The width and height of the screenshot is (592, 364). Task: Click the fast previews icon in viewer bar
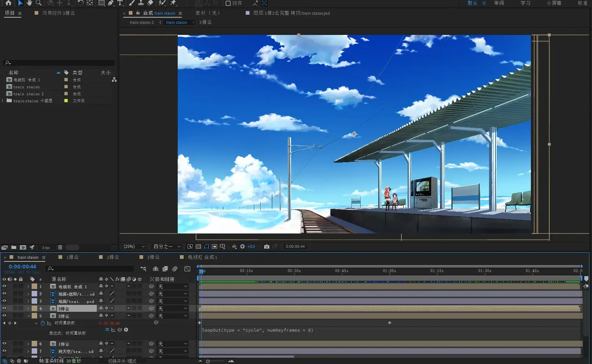tap(190, 247)
